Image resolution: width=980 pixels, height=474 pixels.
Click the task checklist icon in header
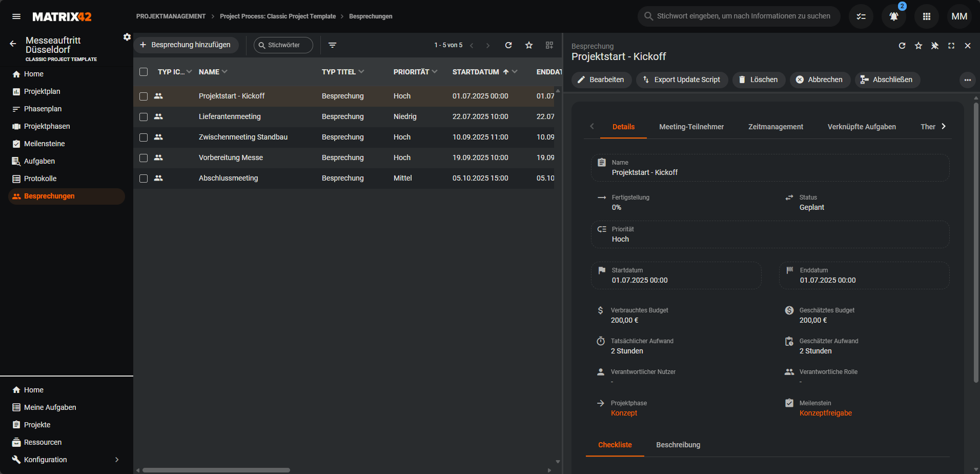[x=861, y=16]
